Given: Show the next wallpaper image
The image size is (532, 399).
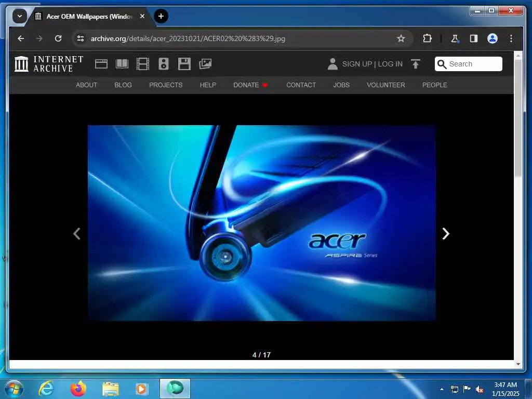Looking at the screenshot, I should point(446,233).
